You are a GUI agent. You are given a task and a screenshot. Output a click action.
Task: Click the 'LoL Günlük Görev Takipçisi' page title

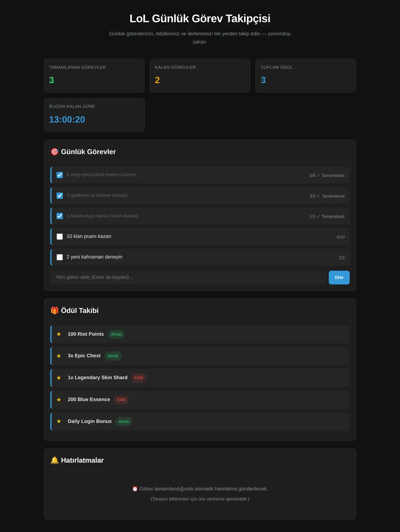200,18
